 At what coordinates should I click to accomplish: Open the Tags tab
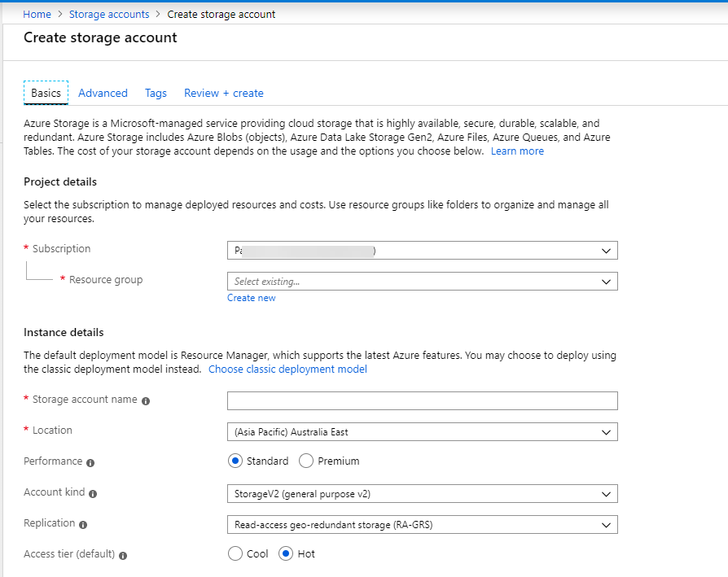point(156,94)
